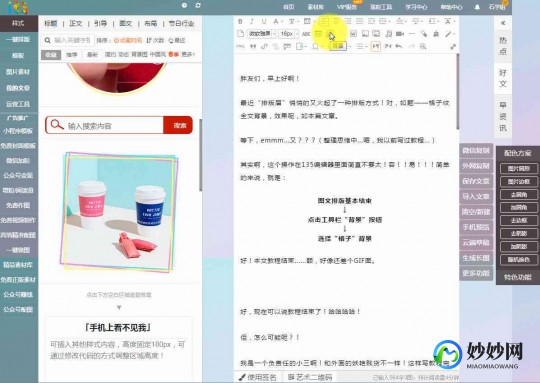The height and width of the screenshot is (383, 540).
Task: Open the 图文 style tab
Action: point(125,23)
